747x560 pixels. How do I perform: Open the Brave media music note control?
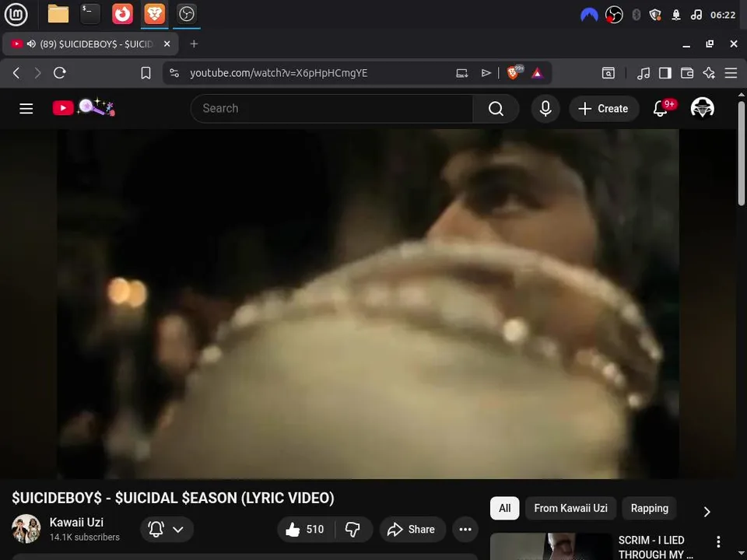pyautogui.click(x=644, y=73)
